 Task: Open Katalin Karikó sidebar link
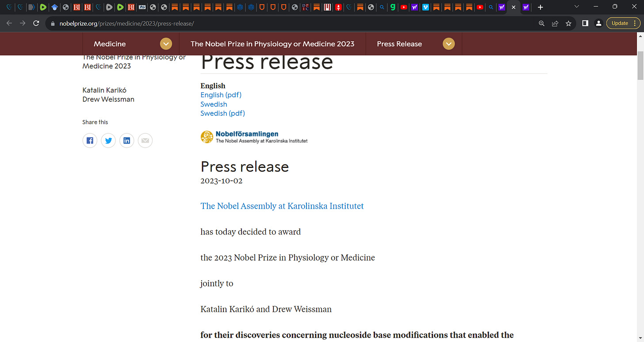coord(104,90)
